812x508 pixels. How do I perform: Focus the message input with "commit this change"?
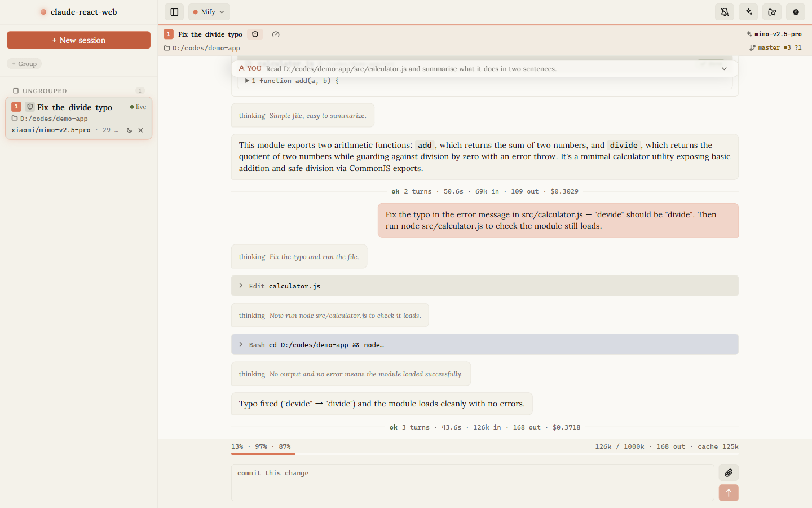coord(473,483)
